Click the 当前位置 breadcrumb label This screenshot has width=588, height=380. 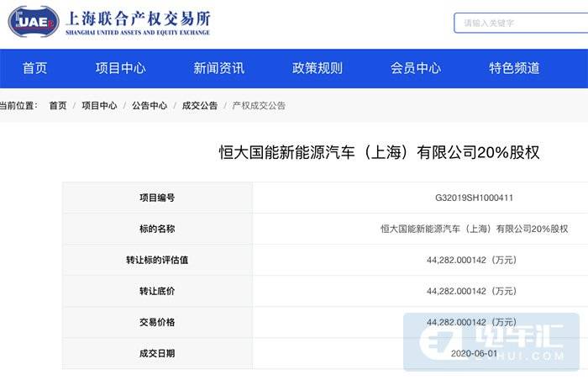pos(18,106)
